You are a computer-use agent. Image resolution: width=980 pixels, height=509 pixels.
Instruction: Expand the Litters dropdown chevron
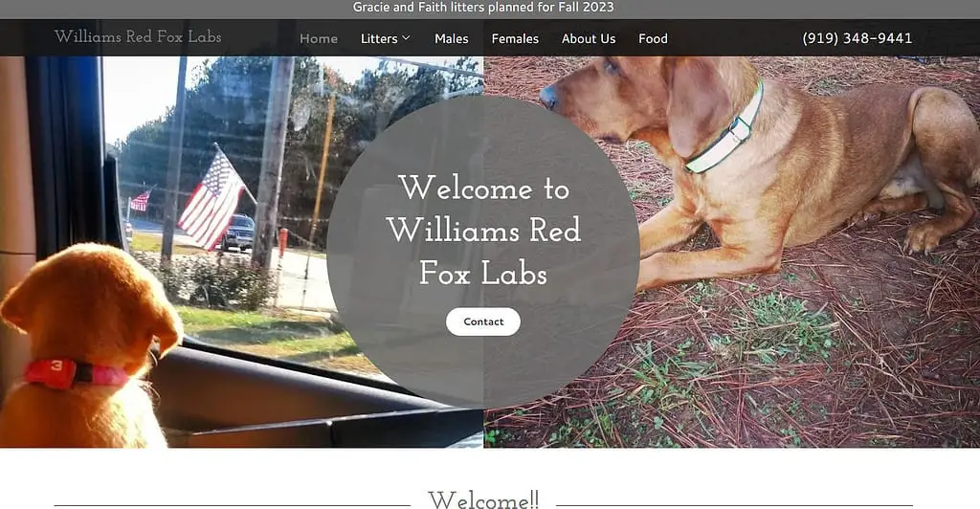pyautogui.click(x=406, y=38)
